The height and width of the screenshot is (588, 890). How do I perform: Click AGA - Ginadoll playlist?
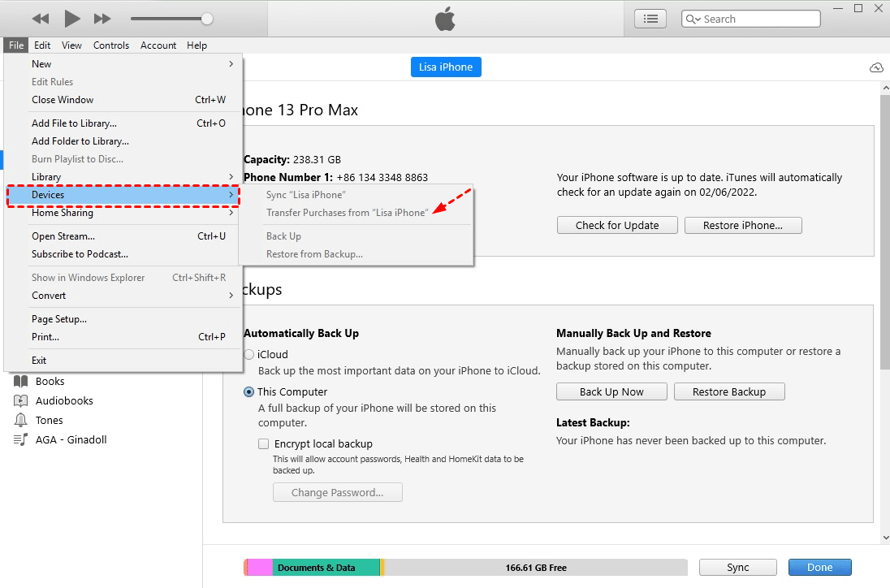click(x=71, y=440)
